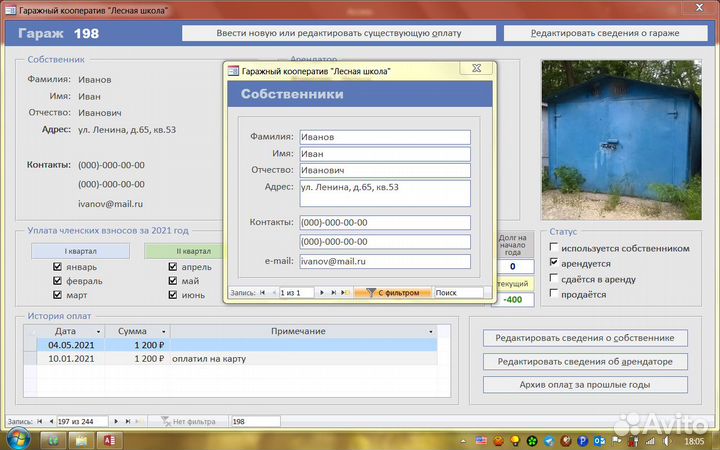720x450 pixels.
Task: Click the first record arrow in the Собственники navigator
Action: (263, 293)
